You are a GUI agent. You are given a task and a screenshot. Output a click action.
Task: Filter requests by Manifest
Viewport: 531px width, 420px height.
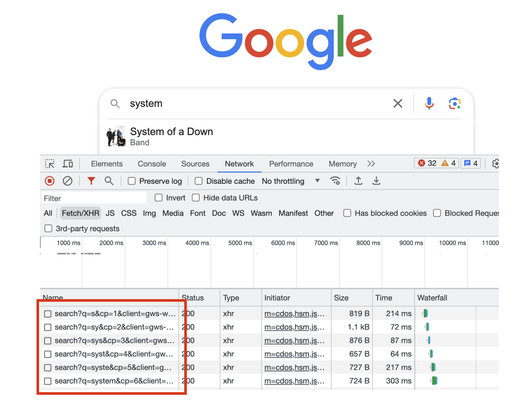click(294, 213)
